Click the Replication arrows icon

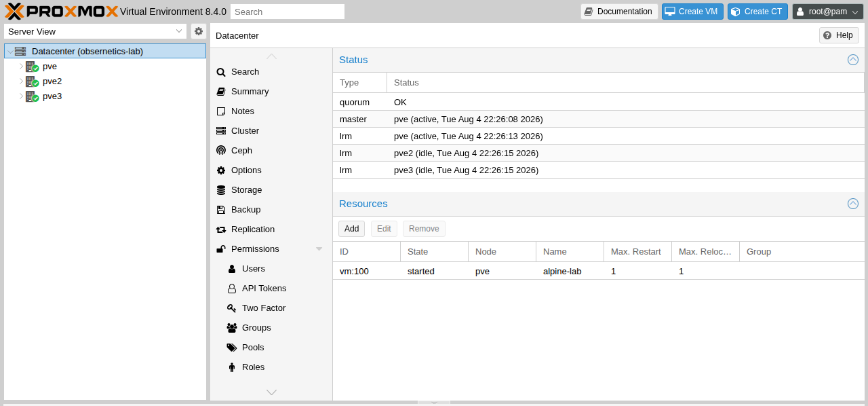click(x=221, y=229)
